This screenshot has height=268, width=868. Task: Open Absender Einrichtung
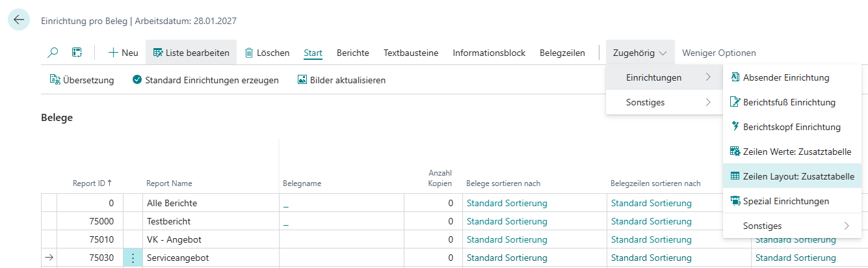pos(792,77)
